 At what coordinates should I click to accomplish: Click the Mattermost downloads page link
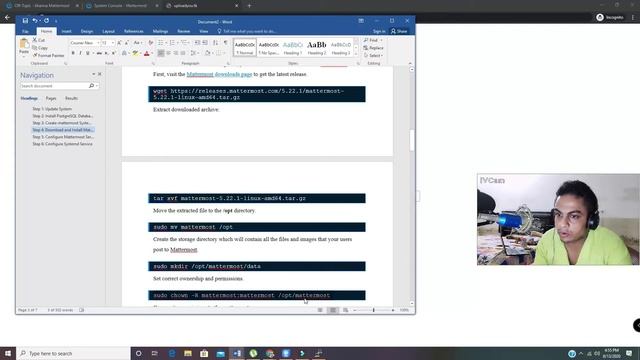[x=219, y=74]
